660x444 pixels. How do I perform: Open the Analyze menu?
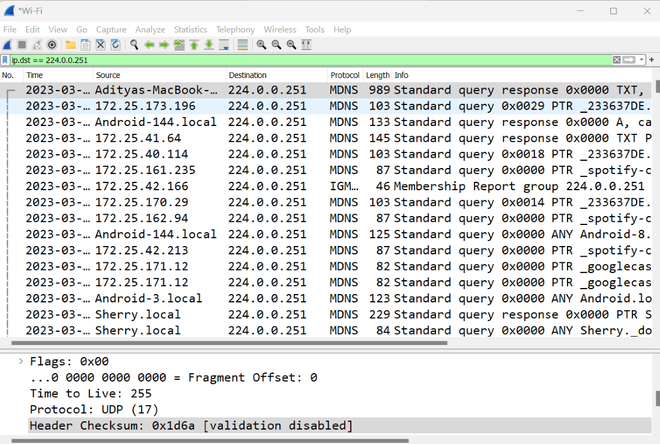tap(150, 29)
